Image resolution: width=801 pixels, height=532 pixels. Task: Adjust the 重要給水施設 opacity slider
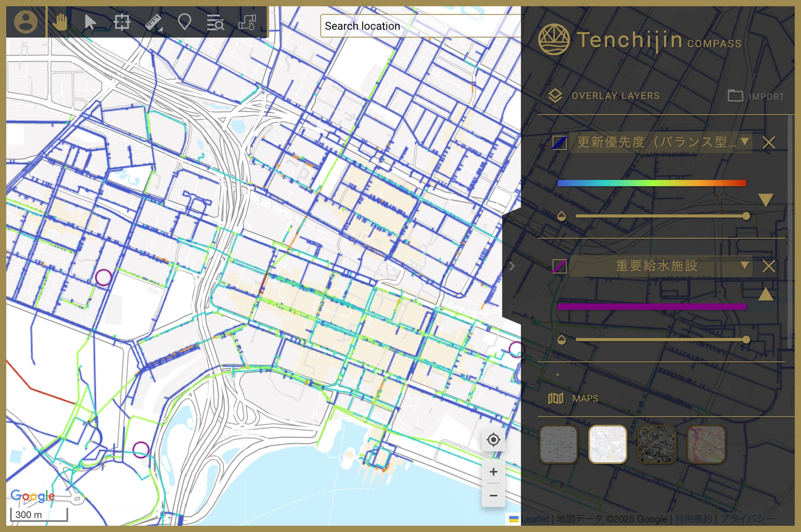(x=746, y=340)
